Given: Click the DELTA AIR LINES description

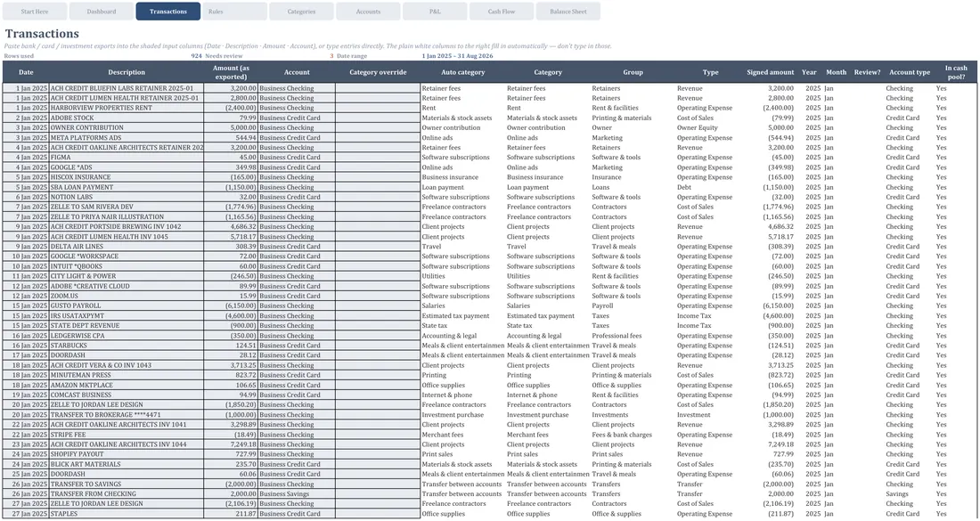Looking at the screenshot, I should (x=127, y=247).
